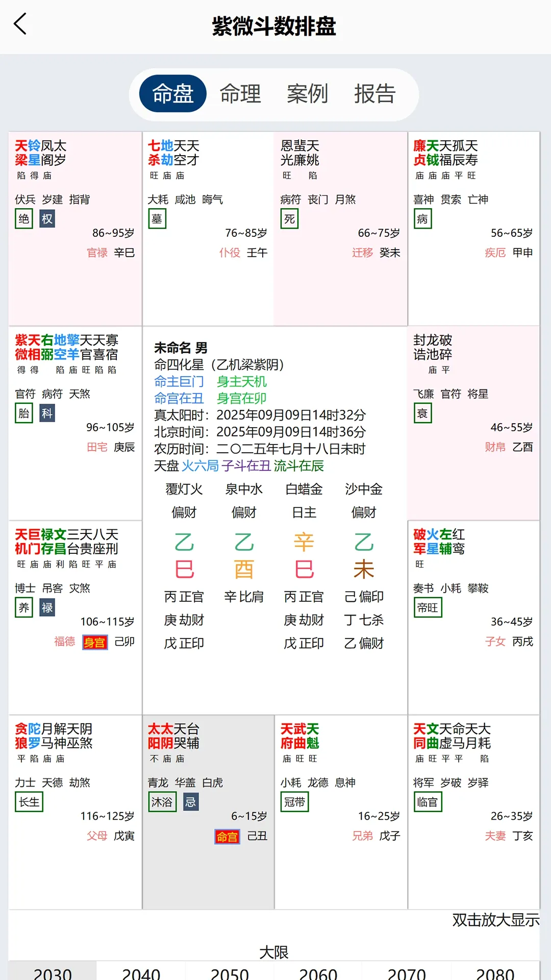The image size is (551, 980).
Task: Tap the 死 stage badge in 迁移 palace
Action: coord(289,219)
